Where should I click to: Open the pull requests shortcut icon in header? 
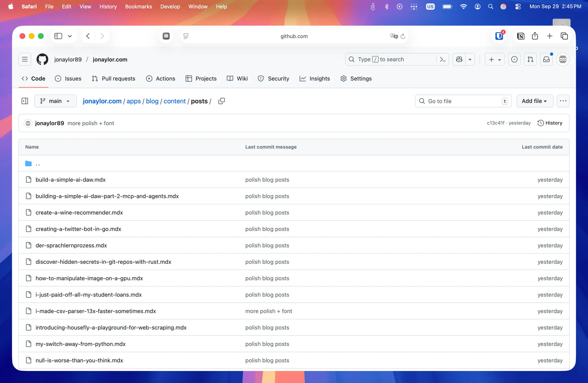[x=530, y=59]
